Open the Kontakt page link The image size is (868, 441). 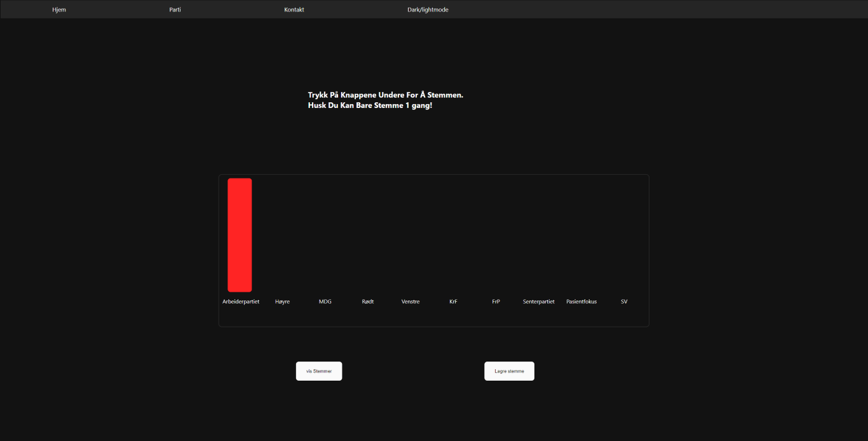click(x=294, y=10)
